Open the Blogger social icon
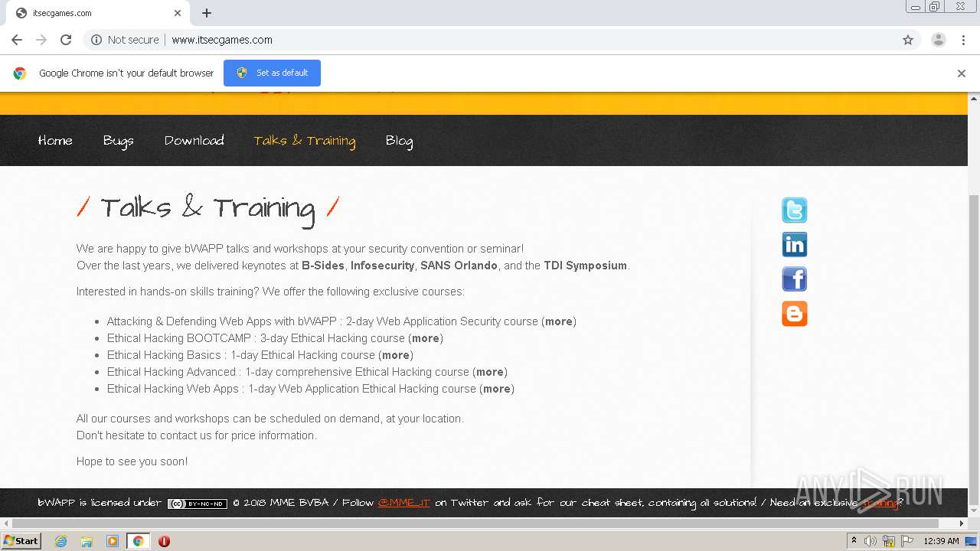 pyautogui.click(x=794, y=314)
